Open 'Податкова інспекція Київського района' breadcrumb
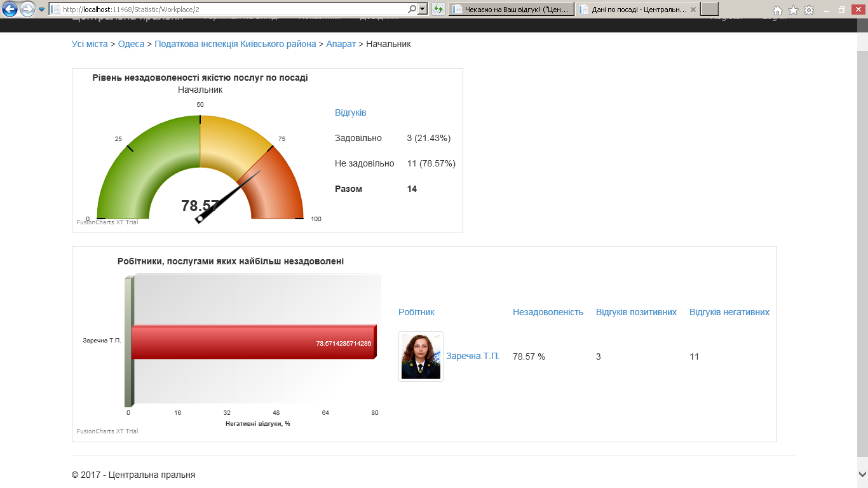Screen dimensions: 868x488 (235, 44)
